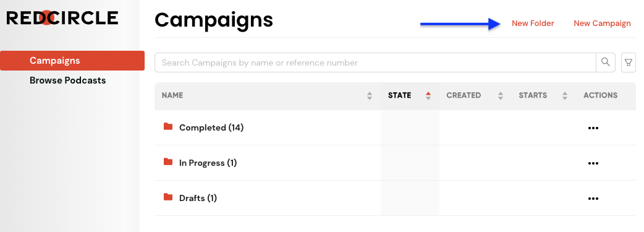Sort by Starts column arrows
This screenshot has height=232, width=644.
pyautogui.click(x=565, y=96)
